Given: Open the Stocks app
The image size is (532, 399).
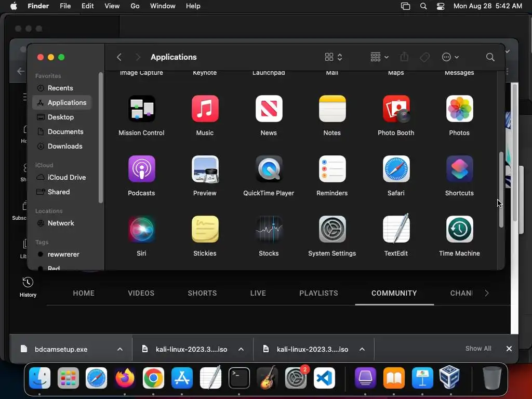Looking at the screenshot, I should point(269,229).
